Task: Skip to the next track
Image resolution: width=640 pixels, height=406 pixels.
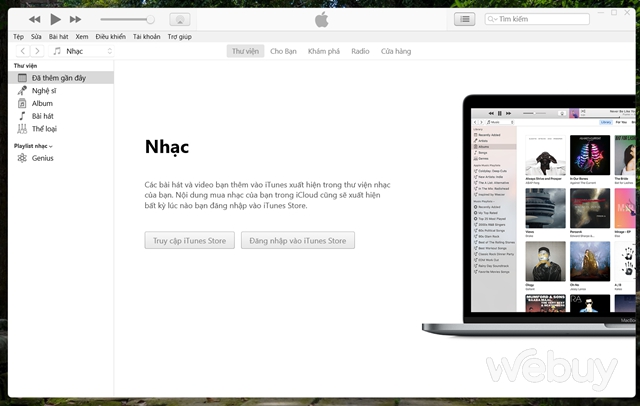Action: [77, 19]
